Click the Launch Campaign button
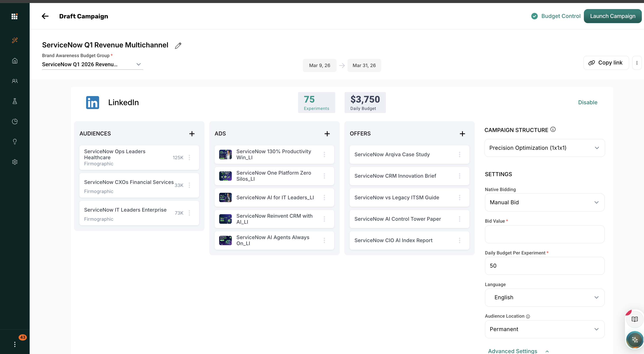Image resolution: width=644 pixels, height=354 pixels. click(613, 16)
